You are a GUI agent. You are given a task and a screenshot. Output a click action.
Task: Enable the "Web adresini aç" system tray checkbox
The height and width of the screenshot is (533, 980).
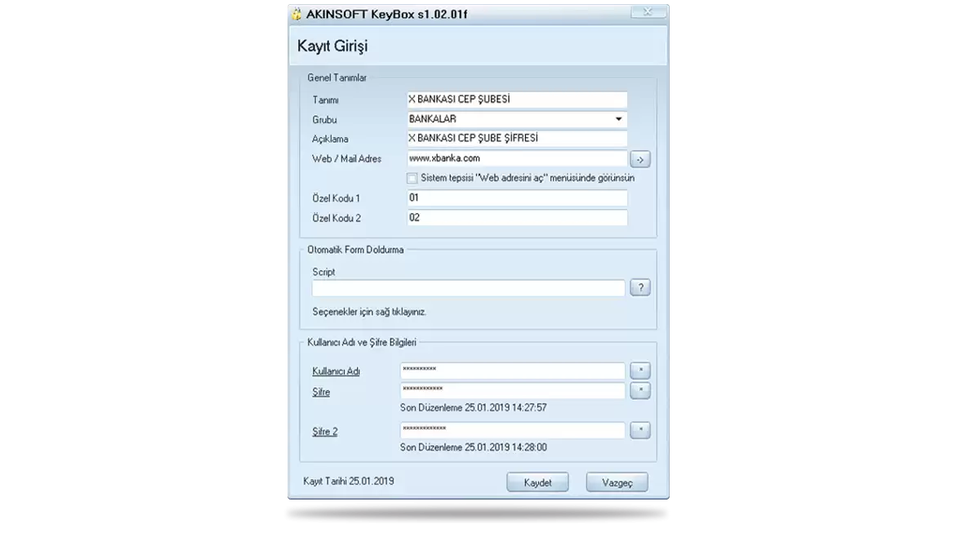click(x=412, y=178)
